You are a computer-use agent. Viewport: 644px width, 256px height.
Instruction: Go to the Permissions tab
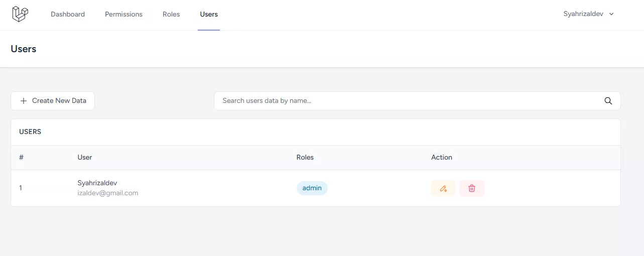[x=123, y=14]
